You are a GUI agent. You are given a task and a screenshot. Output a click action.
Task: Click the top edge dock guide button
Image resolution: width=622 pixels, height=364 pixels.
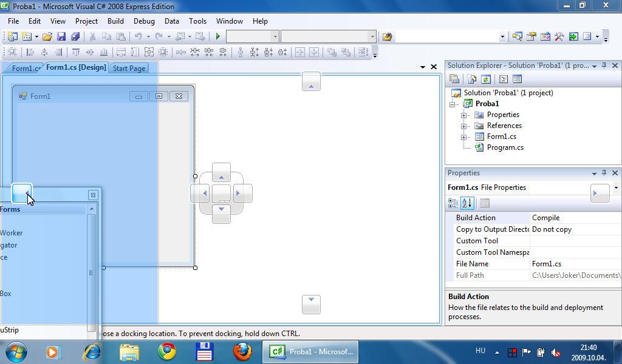[x=311, y=81]
